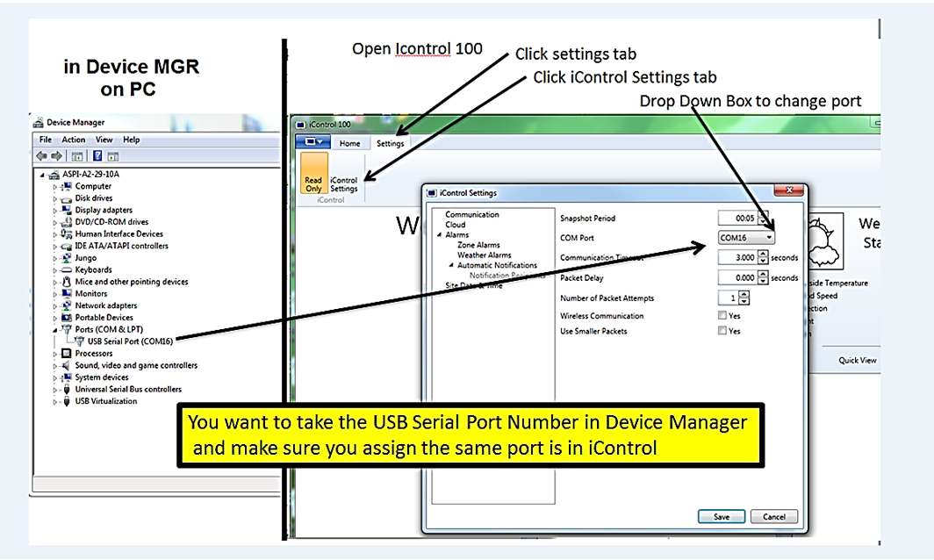934x560 pixels.
Task: Click the Packet Delay field showing 0.000
Action: 738,277
